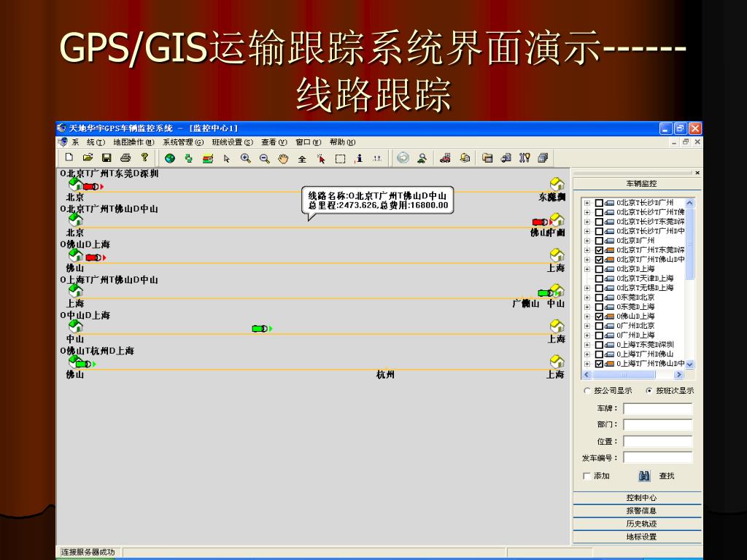Click the yellow document stack icon
The height and width of the screenshot is (560, 747).
click(x=465, y=158)
